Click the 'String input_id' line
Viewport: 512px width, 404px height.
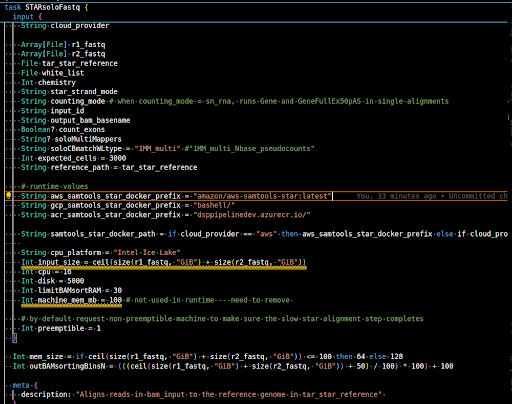click(x=52, y=111)
